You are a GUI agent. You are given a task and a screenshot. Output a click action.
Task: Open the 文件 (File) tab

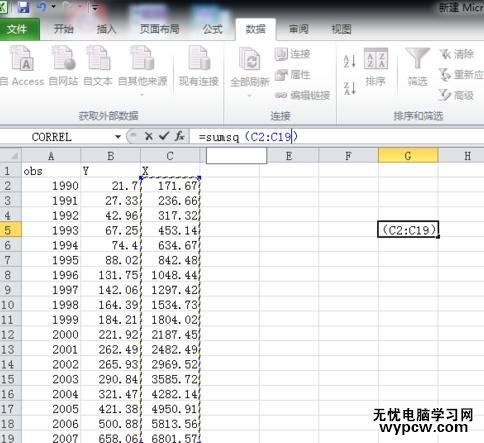pyautogui.click(x=17, y=29)
